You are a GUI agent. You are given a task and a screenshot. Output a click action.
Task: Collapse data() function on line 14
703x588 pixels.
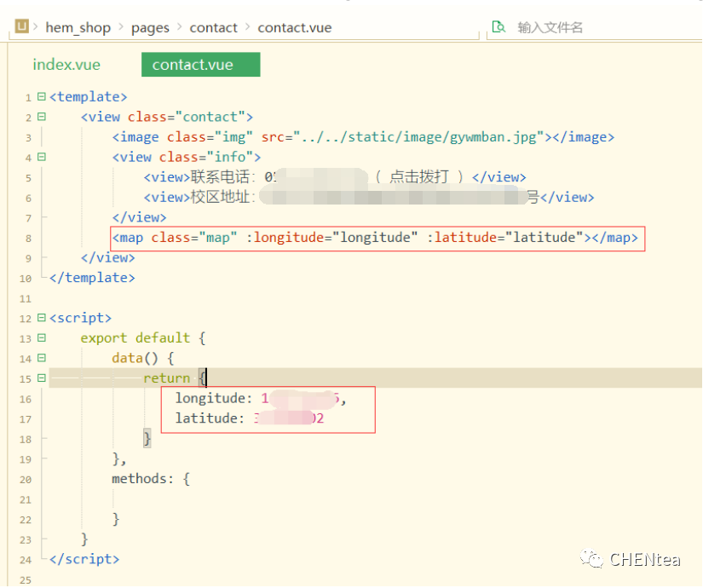[42, 358]
